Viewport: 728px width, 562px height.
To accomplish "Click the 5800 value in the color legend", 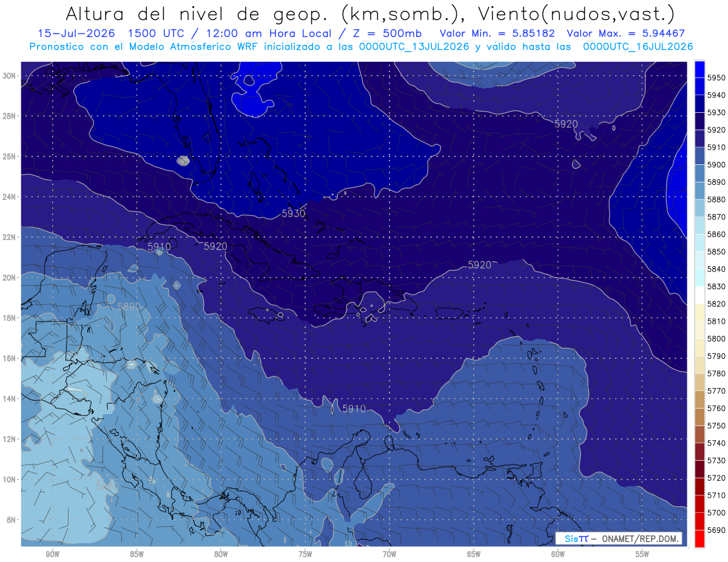I will tap(716, 338).
